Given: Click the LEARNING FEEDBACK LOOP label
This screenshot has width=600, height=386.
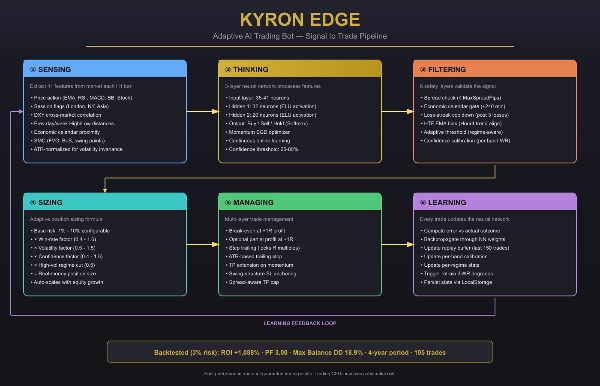Looking at the screenshot, I should click(300, 323).
